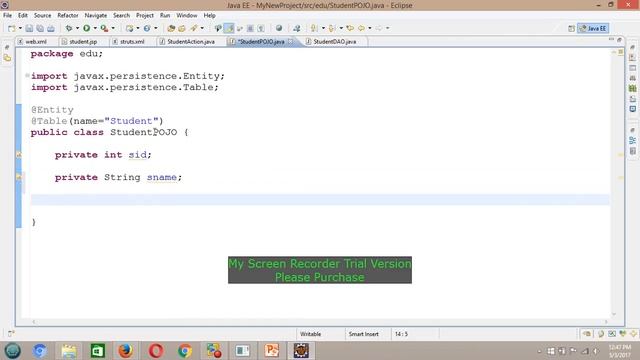Switch to the StudentDAO.java tab

pyautogui.click(x=334, y=42)
